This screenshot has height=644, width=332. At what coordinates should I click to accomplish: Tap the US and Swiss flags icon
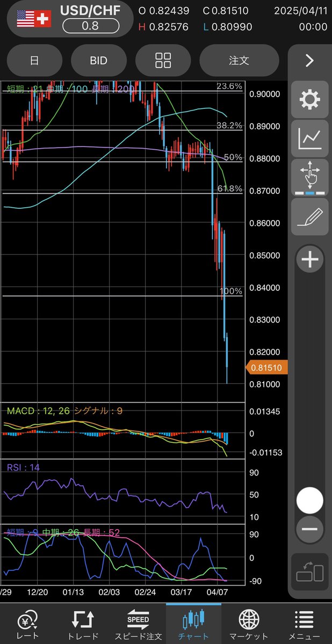coord(34,19)
